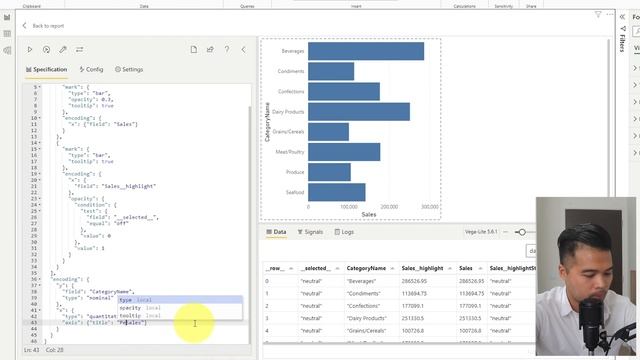The image size is (640, 360).
Task: Open the visual filter funnel icon
Action: (598, 15)
